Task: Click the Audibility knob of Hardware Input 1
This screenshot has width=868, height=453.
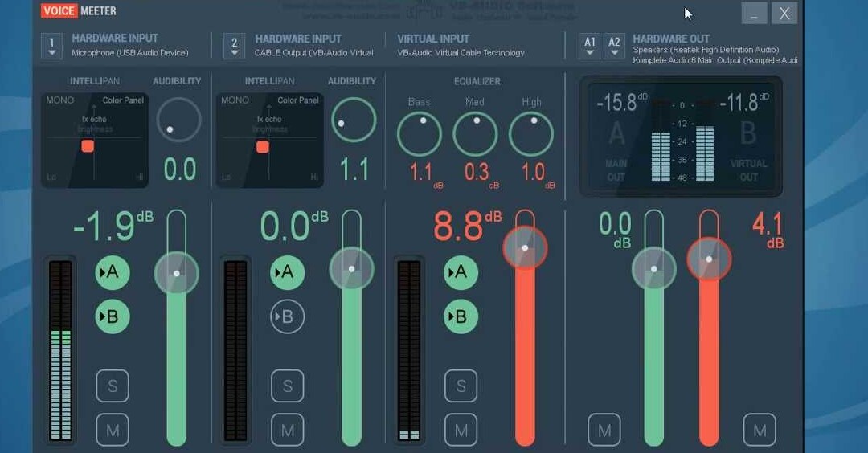Action: [x=178, y=120]
